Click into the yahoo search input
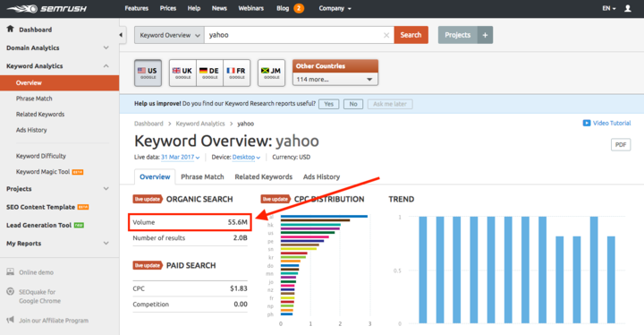 pos(293,35)
